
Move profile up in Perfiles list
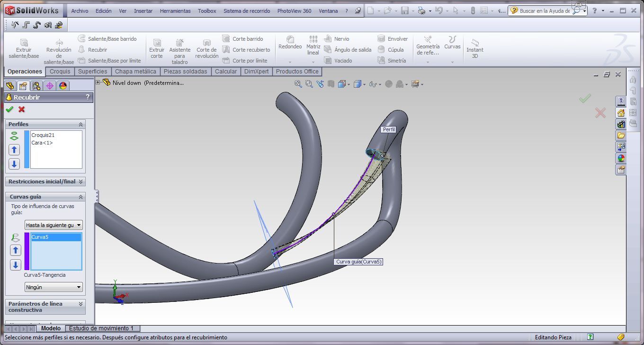14,150
